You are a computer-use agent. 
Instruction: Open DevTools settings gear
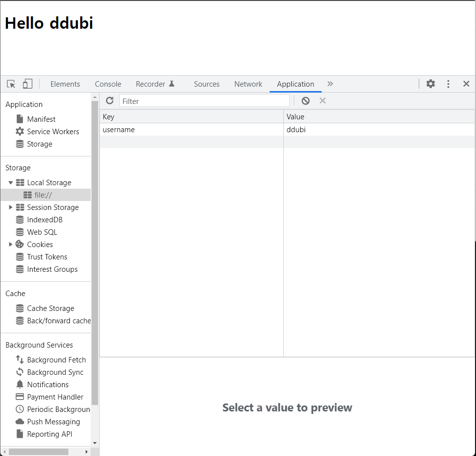click(x=430, y=84)
